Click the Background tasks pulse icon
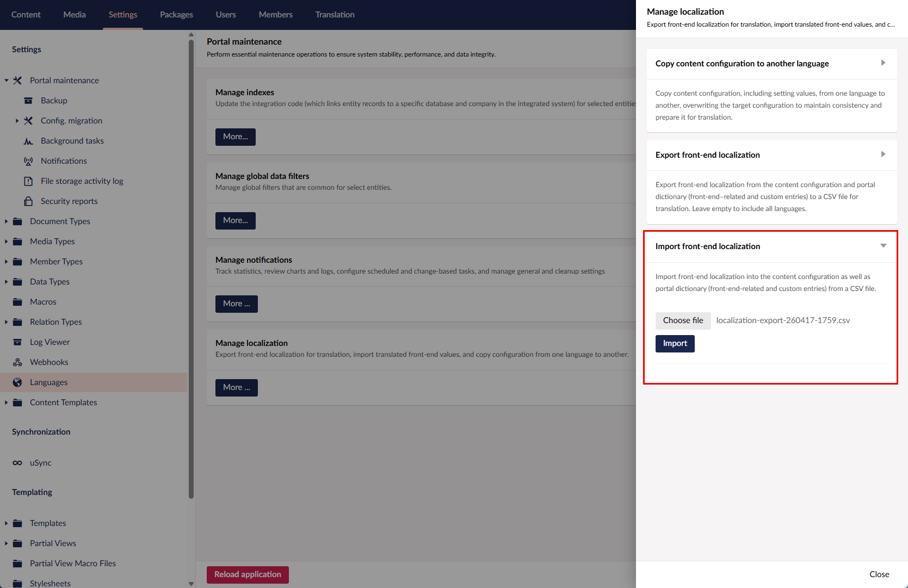 coord(28,141)
